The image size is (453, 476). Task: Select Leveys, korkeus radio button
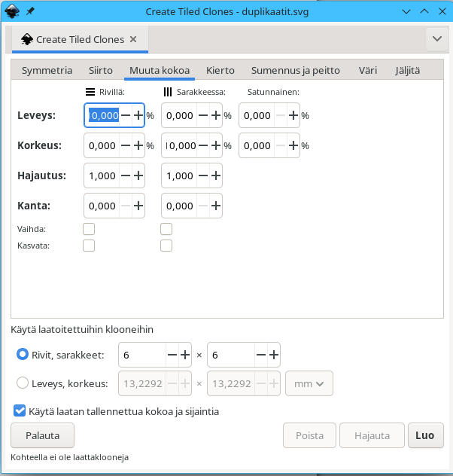23,383
